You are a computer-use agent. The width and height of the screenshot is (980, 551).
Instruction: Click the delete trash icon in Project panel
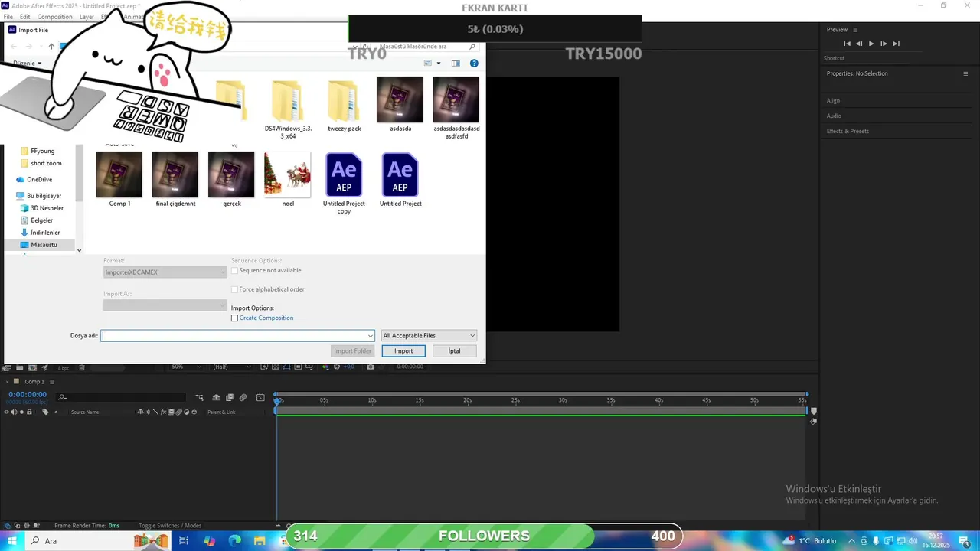82,368
